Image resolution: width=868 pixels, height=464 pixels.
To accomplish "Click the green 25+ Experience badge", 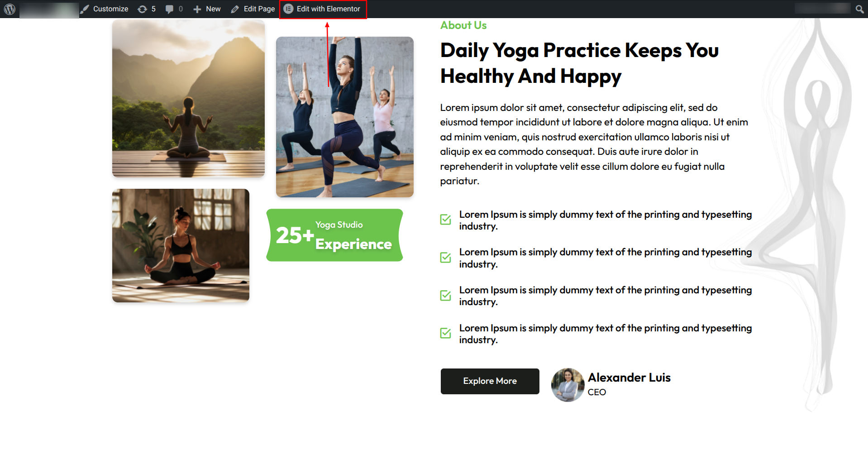I will click(334, 235).
